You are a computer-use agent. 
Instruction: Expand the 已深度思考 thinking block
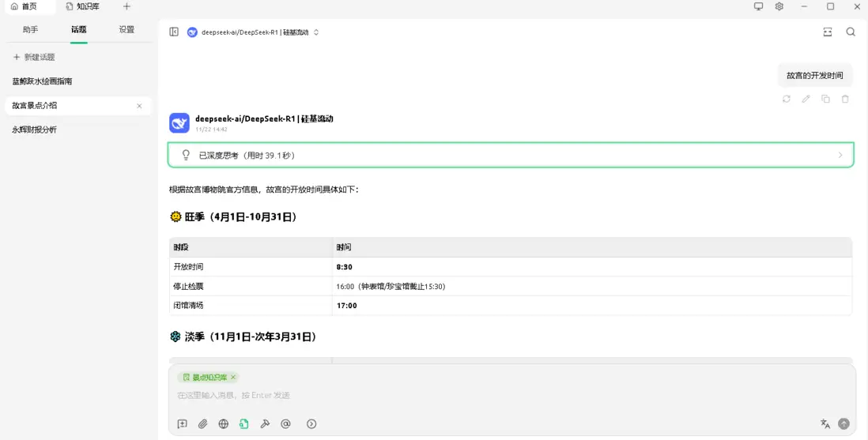click(511, 156)
